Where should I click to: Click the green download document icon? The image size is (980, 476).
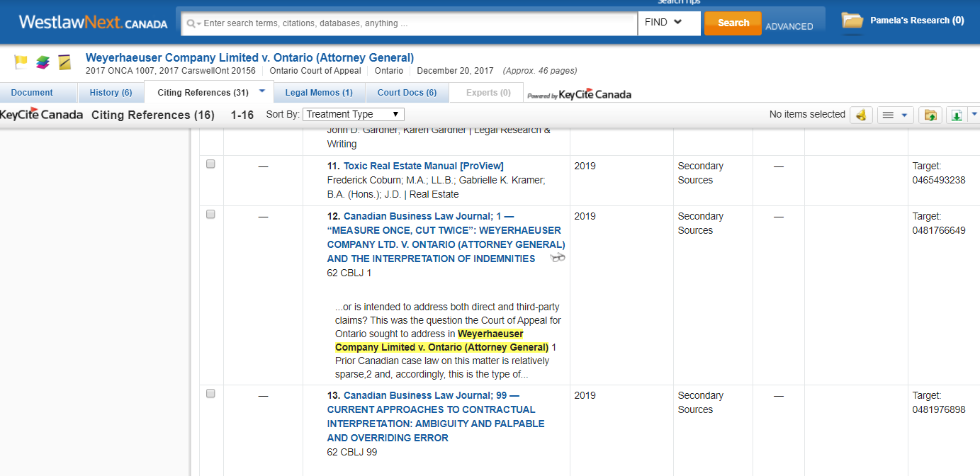(957, 115)
